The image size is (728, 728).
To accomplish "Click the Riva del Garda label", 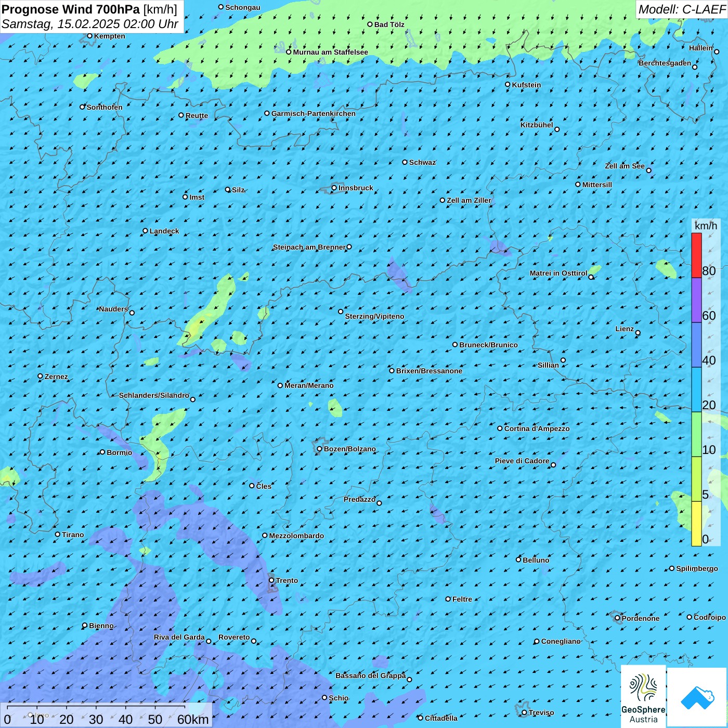I will pyautogui.click(x=179, y=637).
